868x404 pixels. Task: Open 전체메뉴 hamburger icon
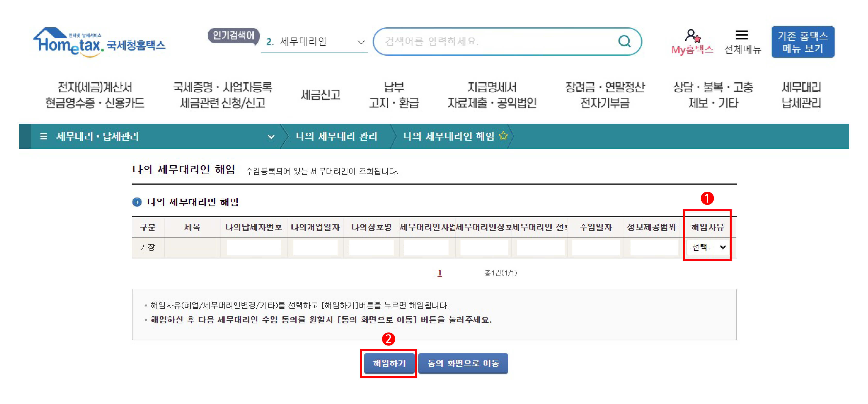tap(742, 35)
